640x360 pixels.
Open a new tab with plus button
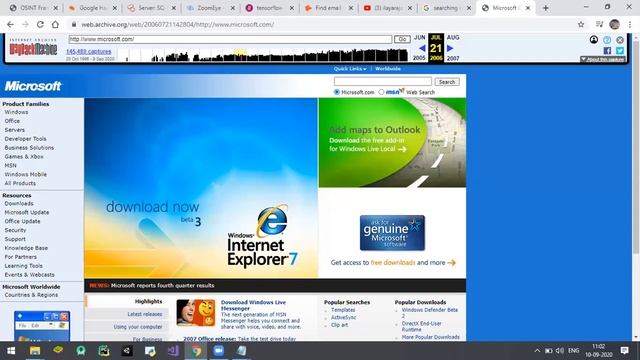[546, 8]
